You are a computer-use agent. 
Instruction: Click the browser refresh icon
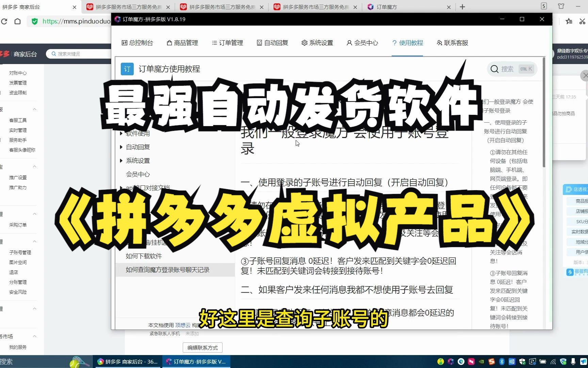pyautogui.click(x=4, y=21)
